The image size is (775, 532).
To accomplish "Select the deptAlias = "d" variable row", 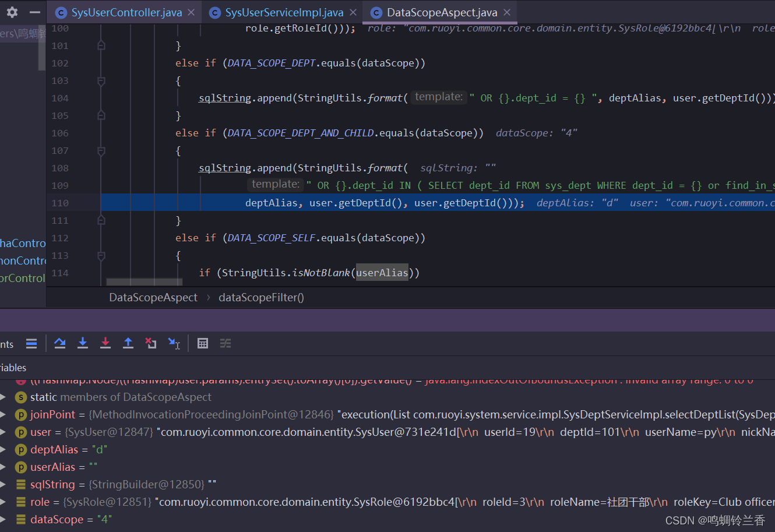I will 388,449.
